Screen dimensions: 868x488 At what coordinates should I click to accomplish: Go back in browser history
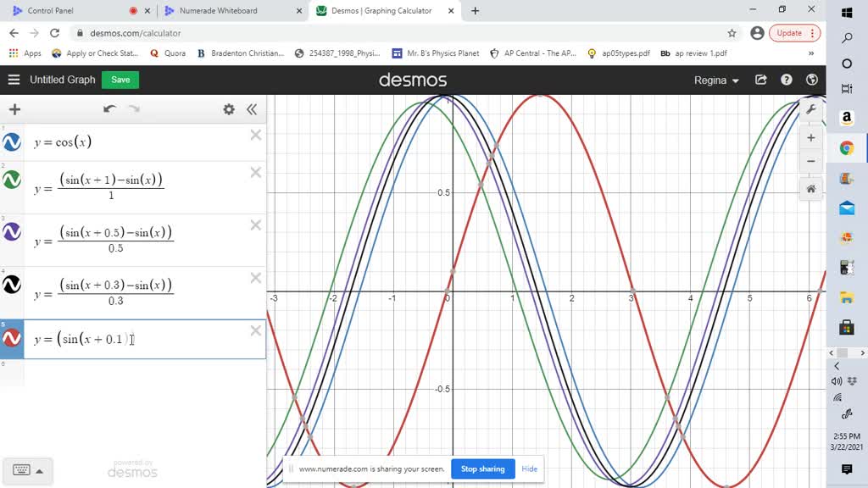(x=14, y=33)
